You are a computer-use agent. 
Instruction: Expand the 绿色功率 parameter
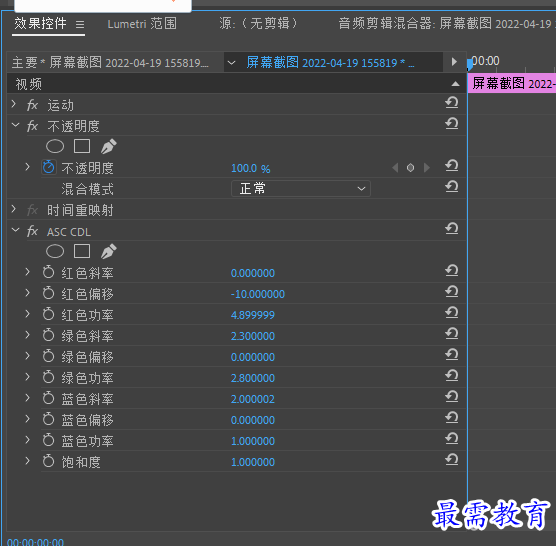click(x=28, y=377)
